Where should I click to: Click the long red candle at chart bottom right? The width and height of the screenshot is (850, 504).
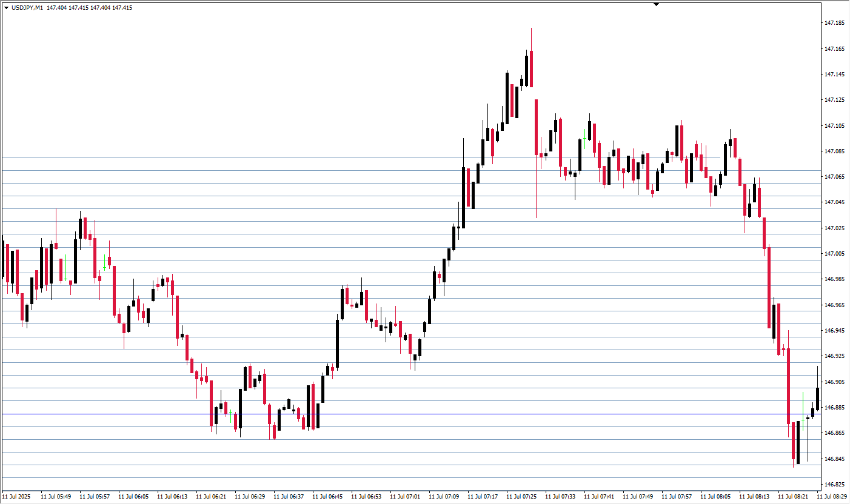[789, 386]
